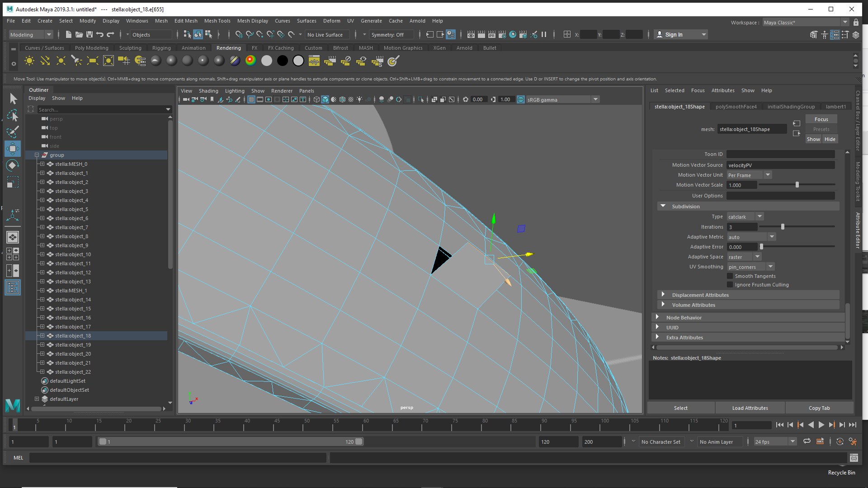The image size is (868, 488).
Task: Toggle snap to grids icon
Action: [x=239, y=35]
